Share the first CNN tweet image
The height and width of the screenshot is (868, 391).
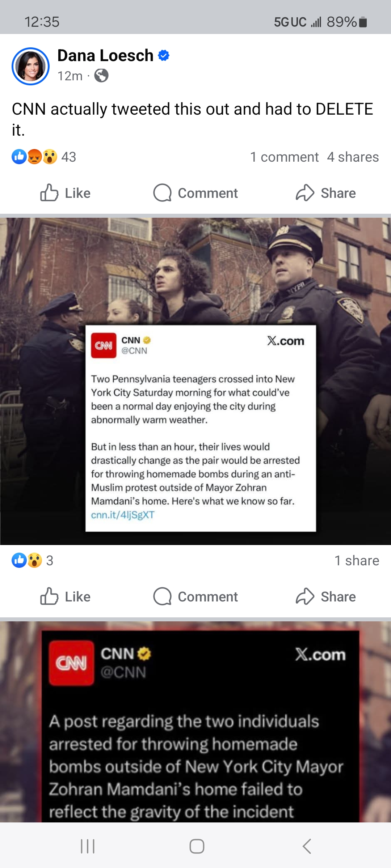[x=325, y=596]
